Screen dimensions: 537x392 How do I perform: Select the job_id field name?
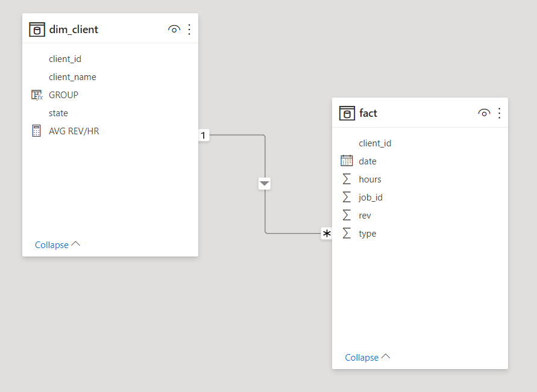click(371, 198)
